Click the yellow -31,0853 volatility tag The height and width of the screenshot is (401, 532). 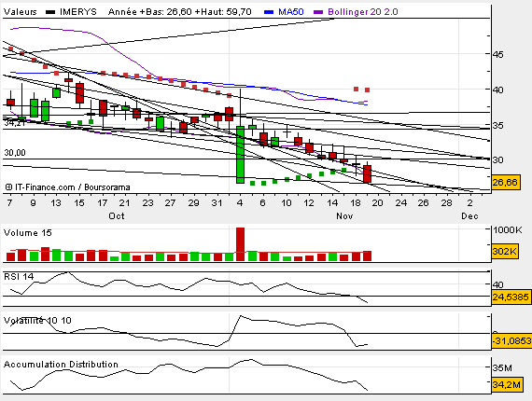[511, 340]
